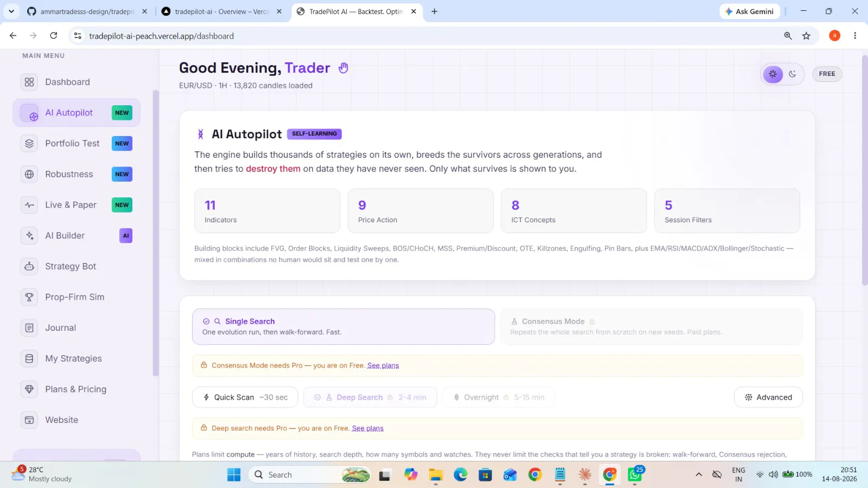Image resolution: width=868 pixels, height=488 pixels.
Task: Click the taskbar Search box
Action: [x=310, y=475]
